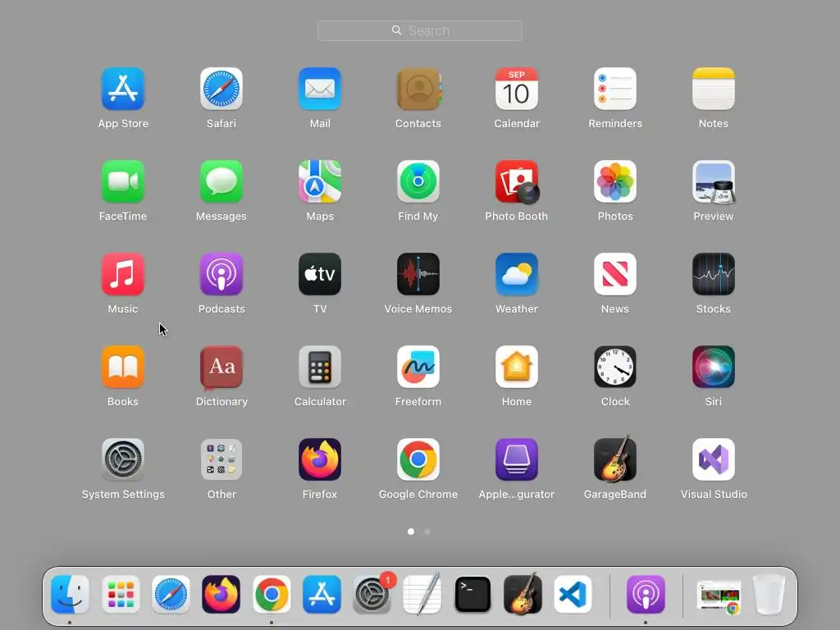Viewport: 840px width, 630px height.
Task: Launch Photo Booth
Action: [517, 181]
